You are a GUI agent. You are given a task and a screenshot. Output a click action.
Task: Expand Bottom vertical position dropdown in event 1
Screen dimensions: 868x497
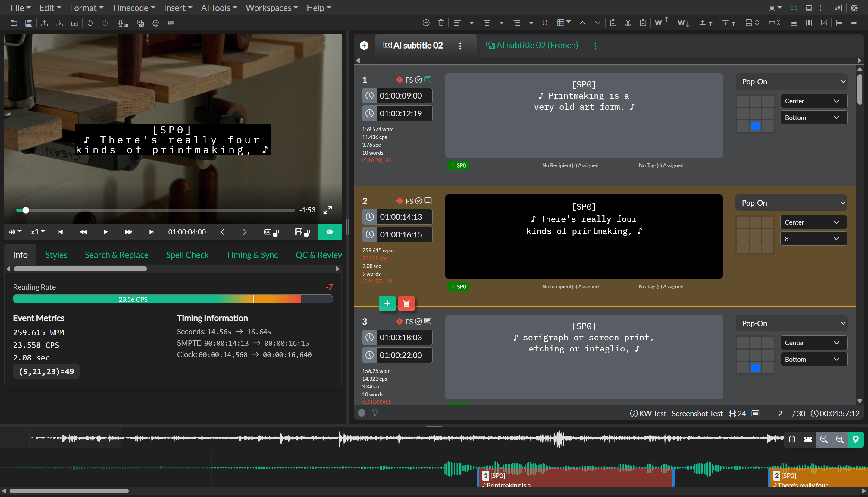click(x=813, y=118)
